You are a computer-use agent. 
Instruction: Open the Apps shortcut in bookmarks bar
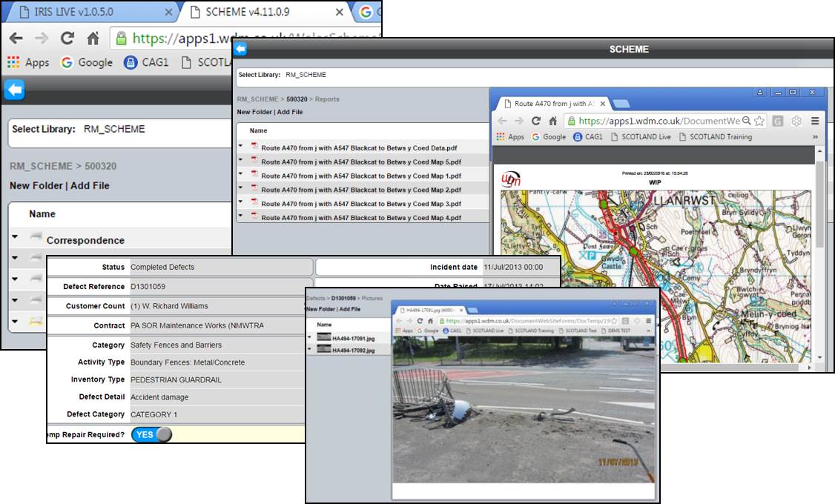pyautogui.click(x=28, y=63)
